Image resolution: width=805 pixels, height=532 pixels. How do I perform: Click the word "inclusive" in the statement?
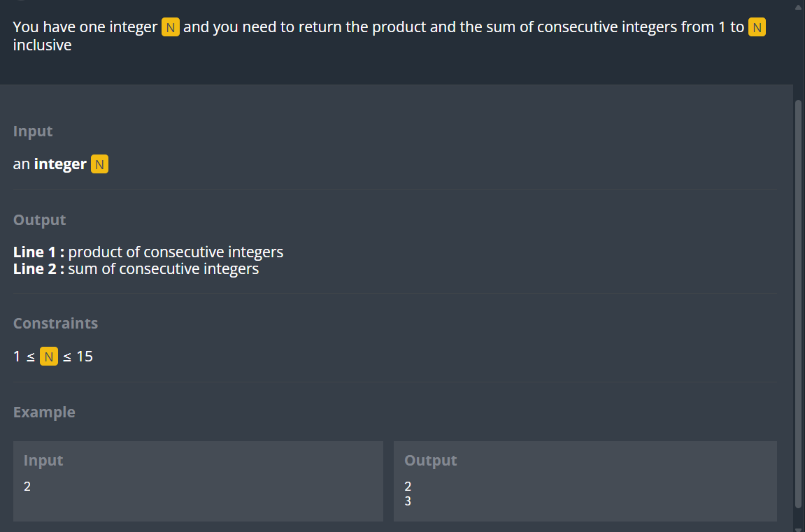pos(42,45)
